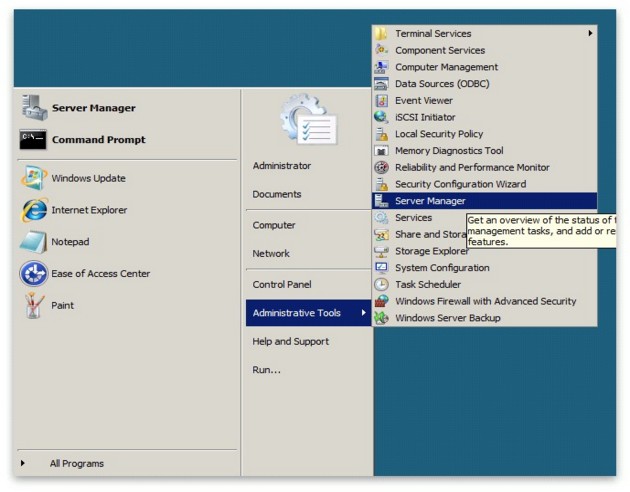Click the Computer Management icon
The width and height of the screenshot is (630, 492).
point(381,67)
